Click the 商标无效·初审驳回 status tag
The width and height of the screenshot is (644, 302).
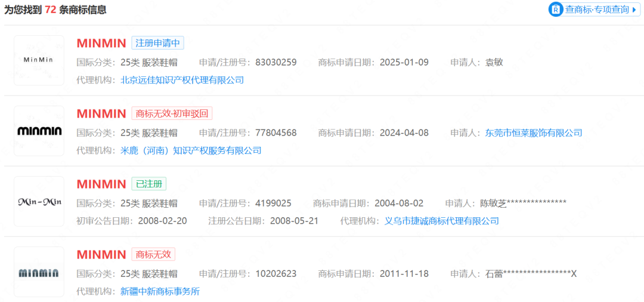172,113
